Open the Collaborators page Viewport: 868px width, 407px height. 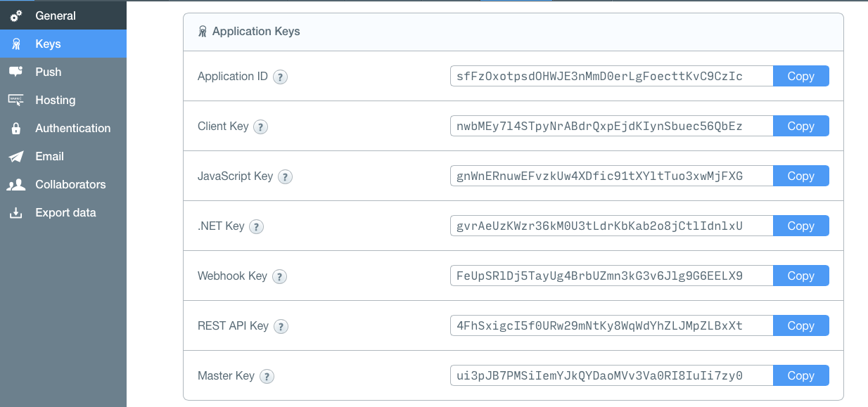[70, 184]
